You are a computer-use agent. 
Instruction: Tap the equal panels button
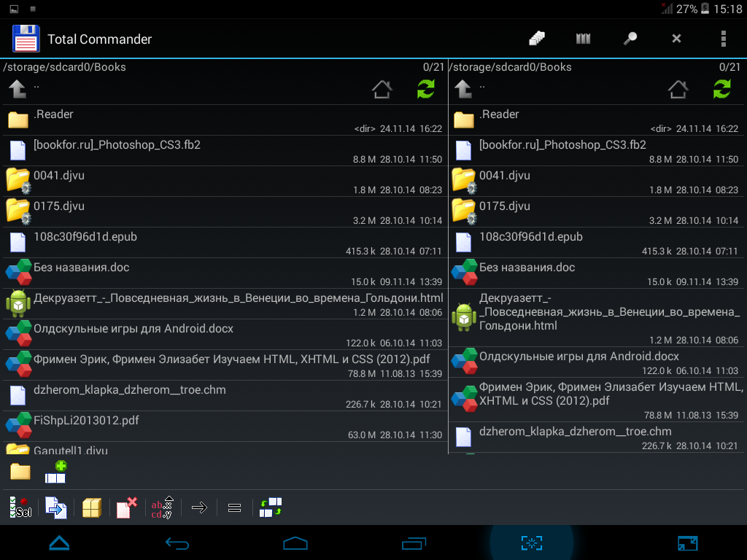point(234,508)
